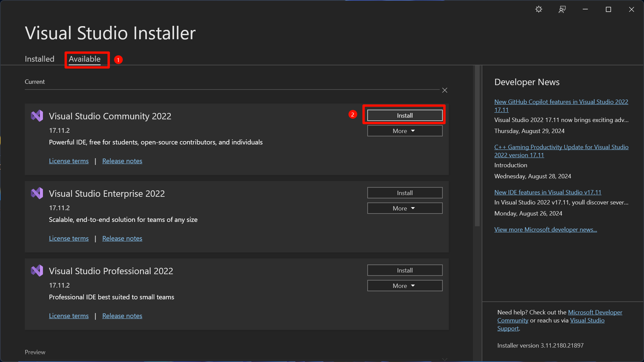Viewport: 644px width, 362px height.
Task: Open Release notes for Community 2022
Action: click(122, 161)
